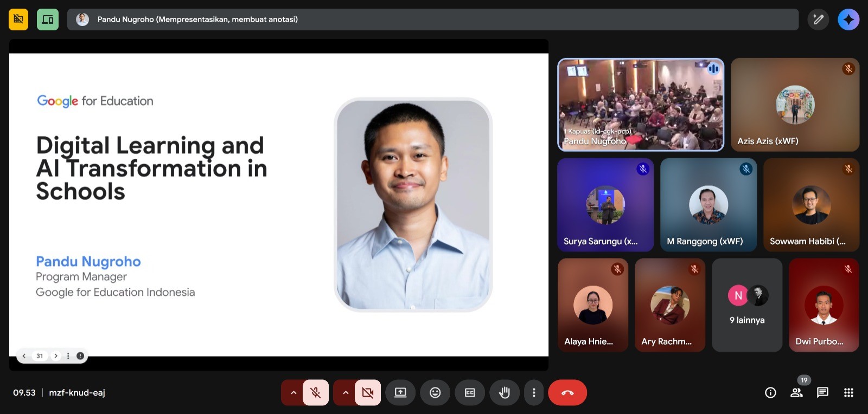The height and width of the screenshot is (414, 868).
Task: Open the in-call chat panel
Action: coord(822,393)
